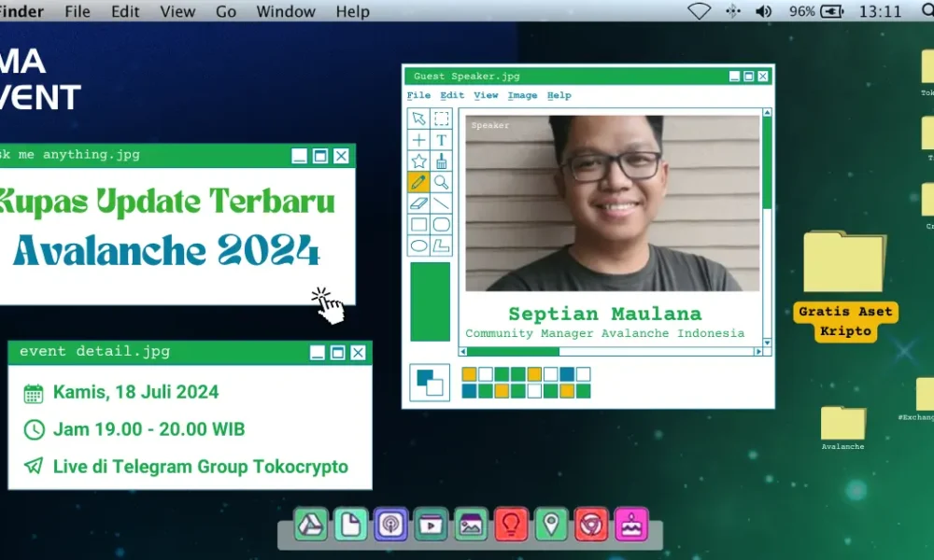Open the Go menu in the top menu bar
This screenshot has height=560, width=934.
click(226, 11)
